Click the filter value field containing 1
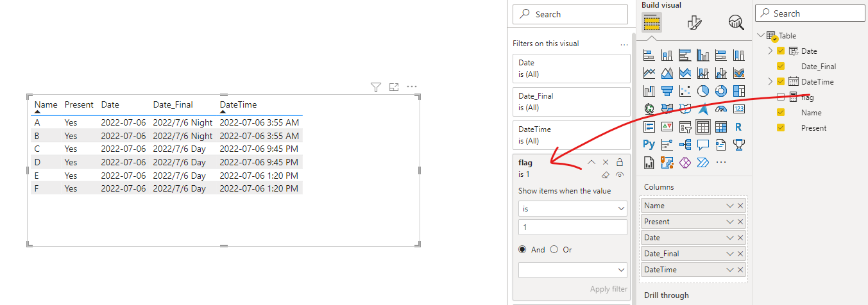The width and height of the screenshot is (868, 305). (x=573, y=227)
